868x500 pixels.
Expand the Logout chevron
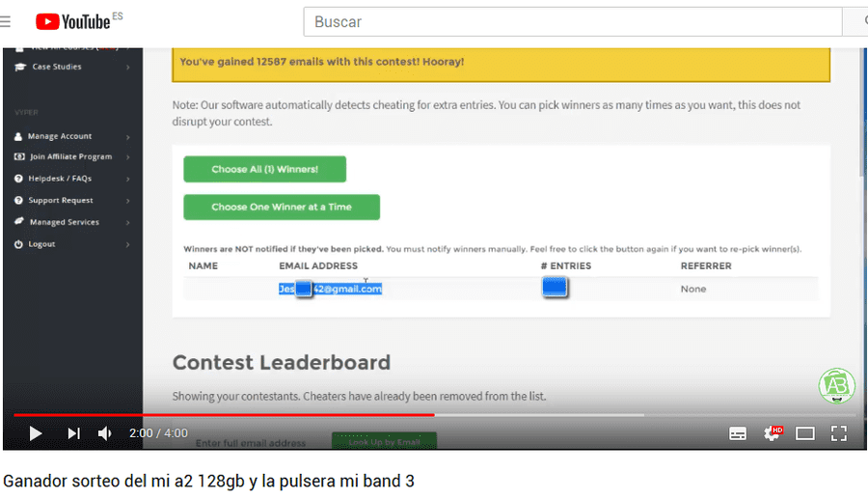click(128, 244)
